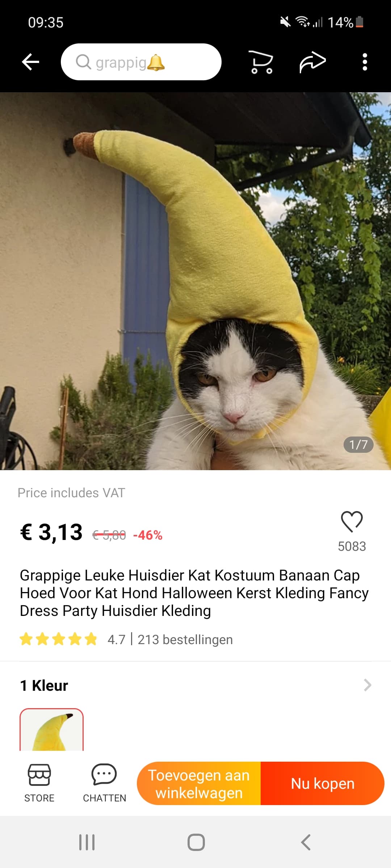Image resolution: width=391 pixels, height=868 pixels.
Task: Tap the share arrow icon
Action: point(313,62)
